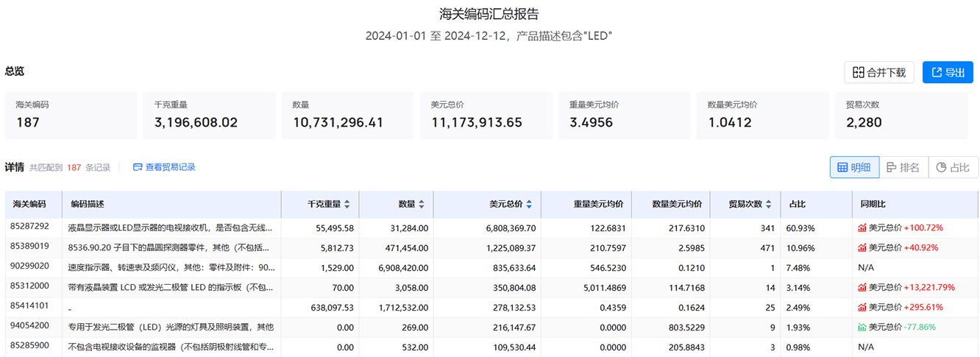Switch to the 占比 proportion view tab
The height and width of the screenshot is (357, 980).
[x=953, y=167]
